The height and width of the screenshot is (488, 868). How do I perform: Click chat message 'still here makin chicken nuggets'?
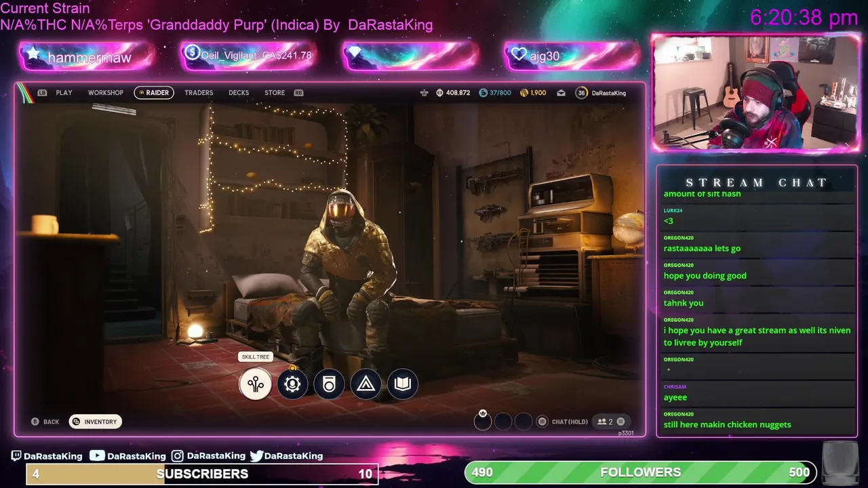(x=727, y=425)
